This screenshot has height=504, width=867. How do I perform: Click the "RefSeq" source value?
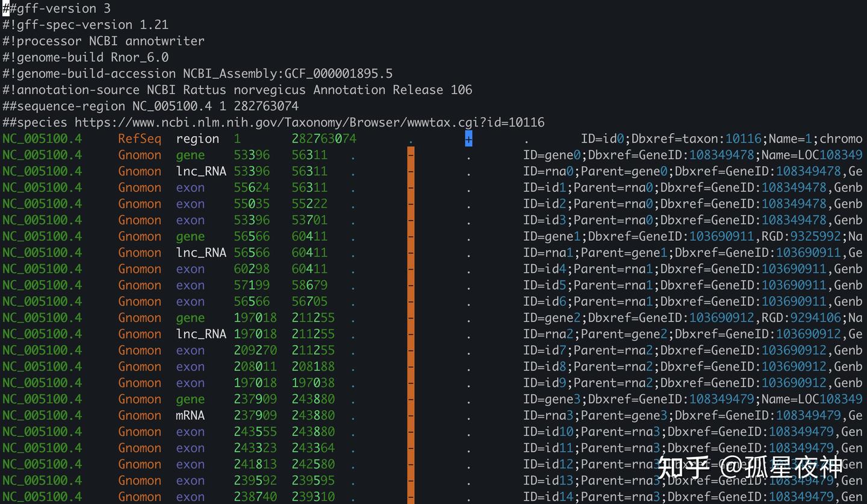tap(140, 138)
